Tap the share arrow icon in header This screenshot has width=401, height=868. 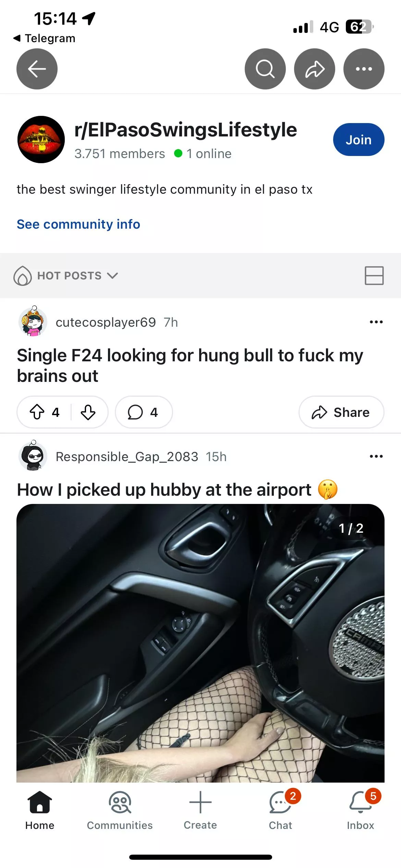coord(314,69)
